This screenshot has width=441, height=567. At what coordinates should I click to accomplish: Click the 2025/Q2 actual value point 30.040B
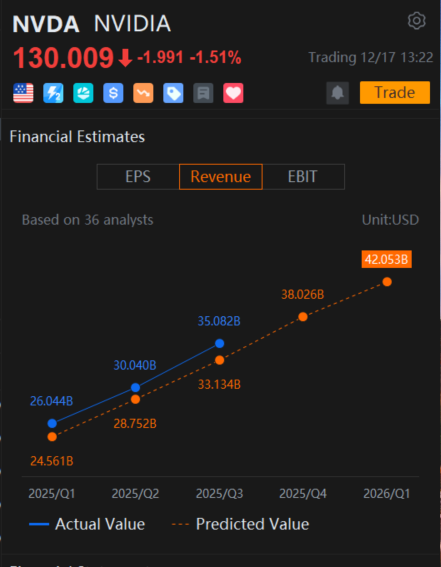pos(136,388)
